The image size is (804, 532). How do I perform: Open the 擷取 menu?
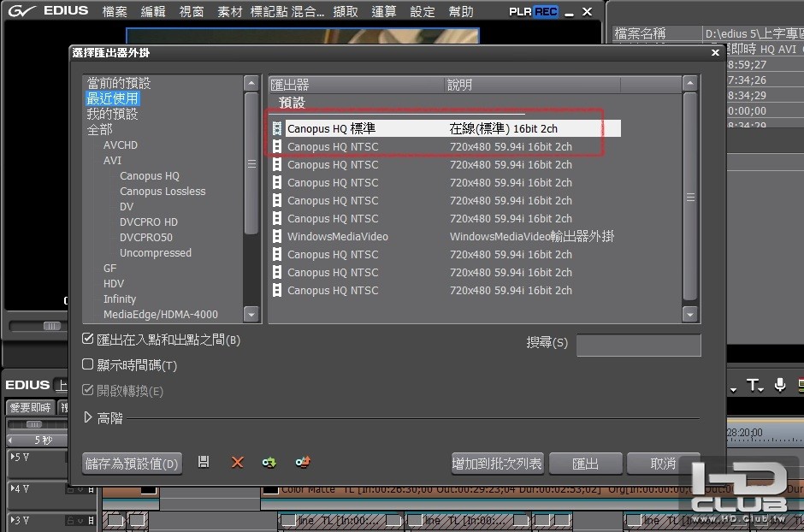tap(346, 11)
